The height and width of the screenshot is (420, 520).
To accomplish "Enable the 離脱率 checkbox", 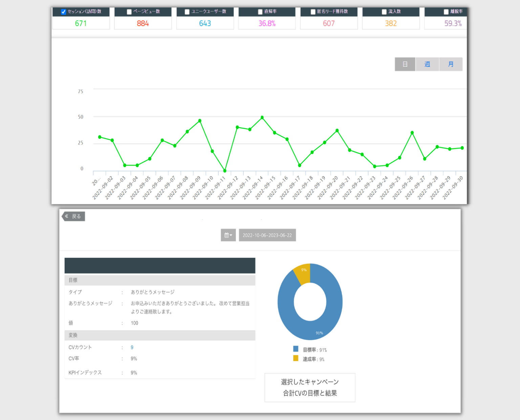I will pos(446,12).
